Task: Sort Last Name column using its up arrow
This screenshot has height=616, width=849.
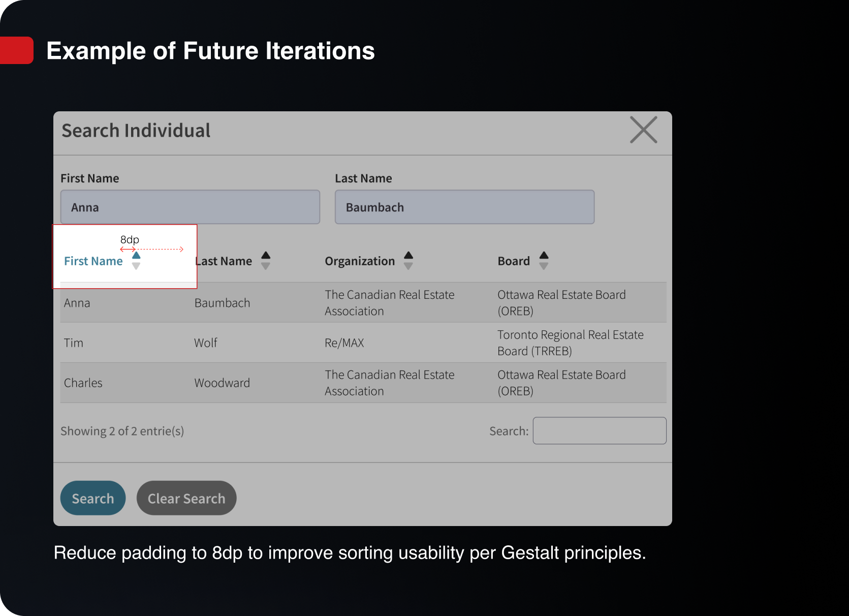Action: (266, 256)
